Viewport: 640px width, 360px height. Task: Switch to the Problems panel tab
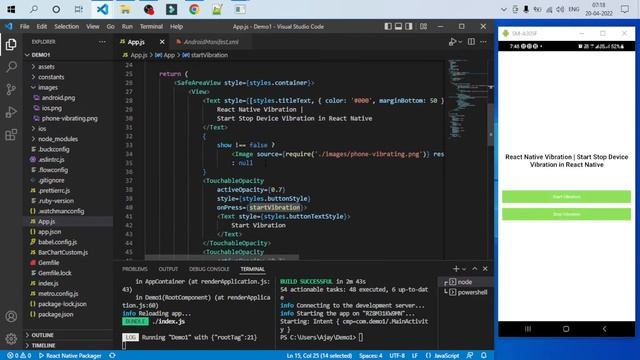pos(135,269)
